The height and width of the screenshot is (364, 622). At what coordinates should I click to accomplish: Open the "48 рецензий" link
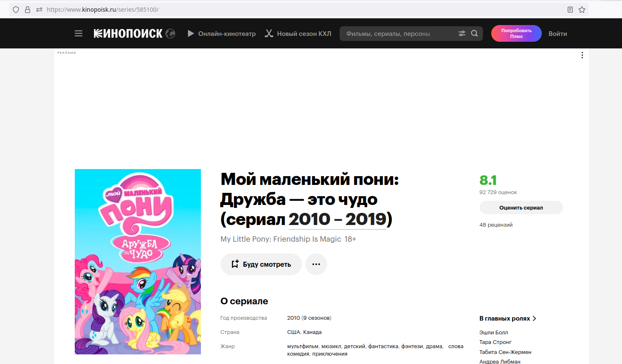pyautogui.click(x=496, y=225)
